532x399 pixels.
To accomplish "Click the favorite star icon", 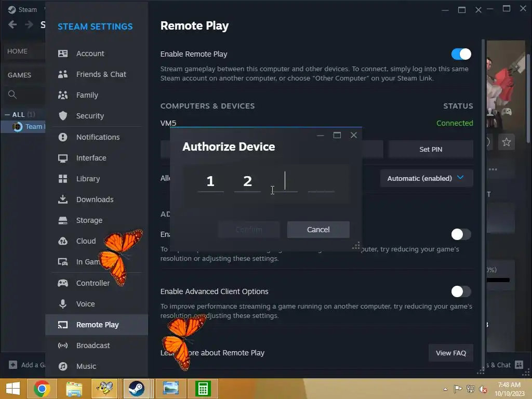I will coord(506,142).
